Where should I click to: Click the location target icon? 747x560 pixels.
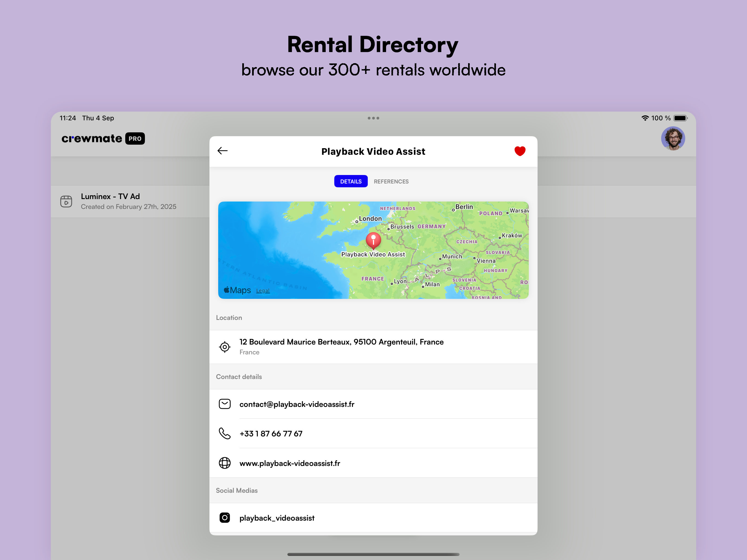point(224,347)
